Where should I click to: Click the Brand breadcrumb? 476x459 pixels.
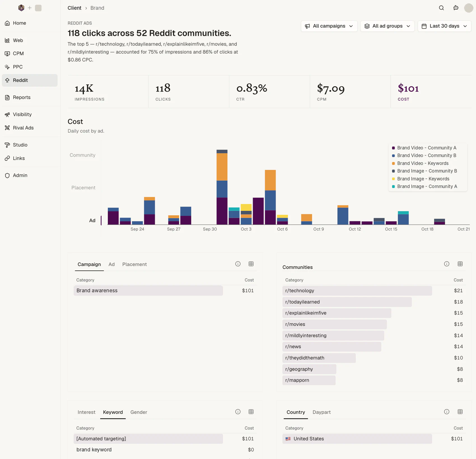[97, 8]
